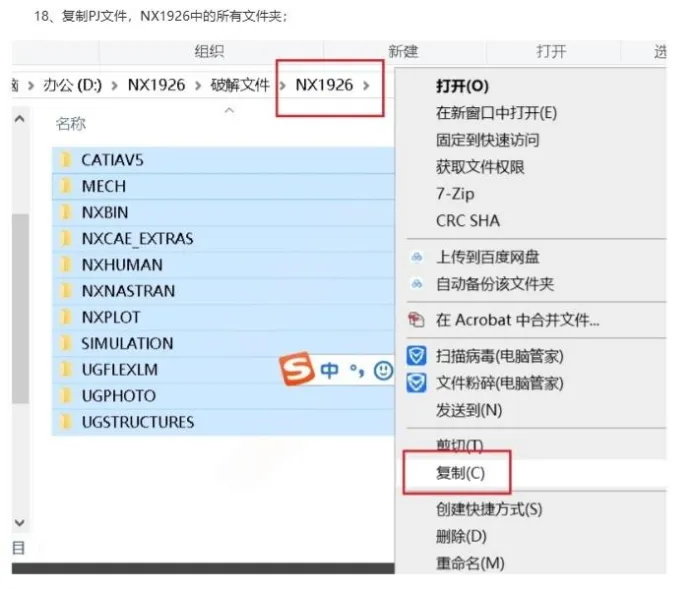Click the NXCAE_EXTRAS folder icon

tap(66, 238)
